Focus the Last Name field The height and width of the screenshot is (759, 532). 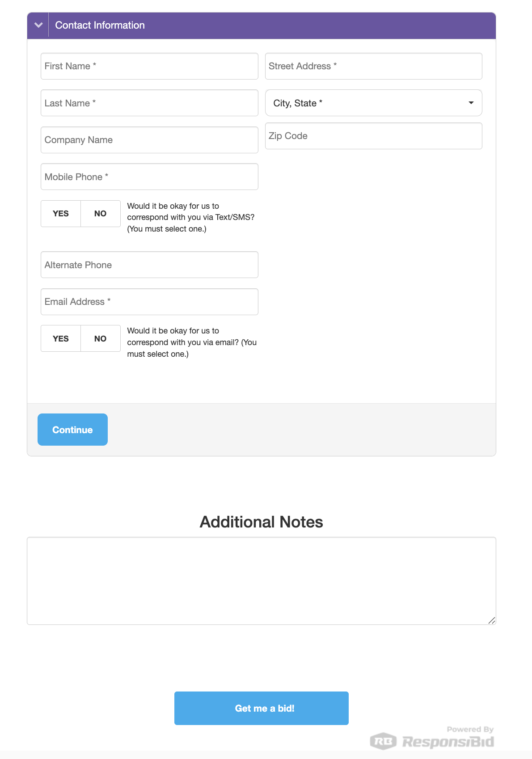[149, 103]
